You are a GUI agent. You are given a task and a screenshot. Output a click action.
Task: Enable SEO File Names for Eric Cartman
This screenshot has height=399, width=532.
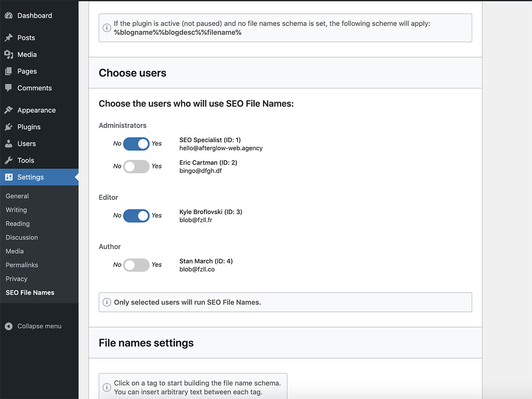coord(137,166)
